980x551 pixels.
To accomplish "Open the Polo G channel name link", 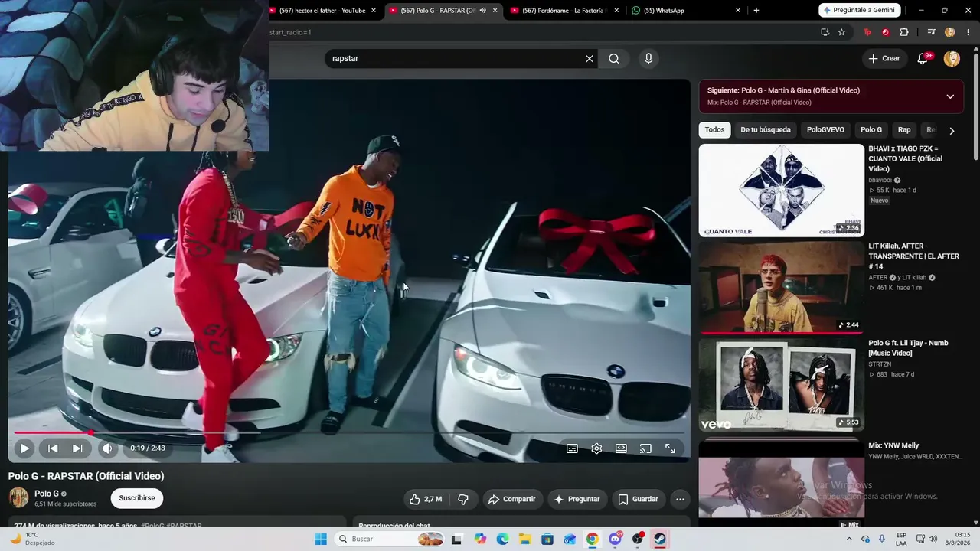I will click(47, 494).
